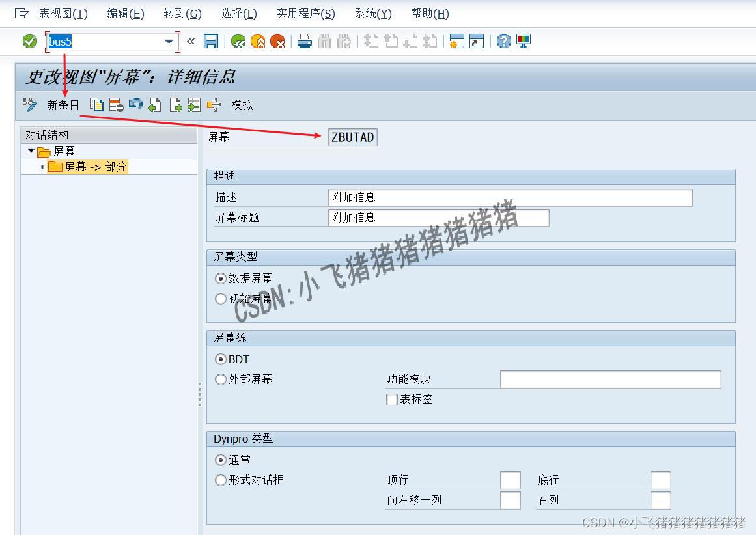Go to Next Page icon

pyautogui.click(x=410, y=42)
